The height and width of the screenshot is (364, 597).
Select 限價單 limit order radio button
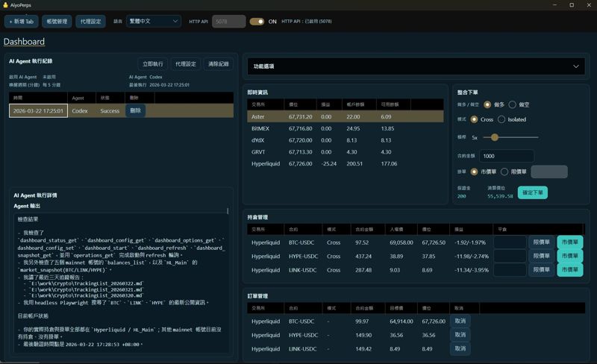click(x=504, y=172)
